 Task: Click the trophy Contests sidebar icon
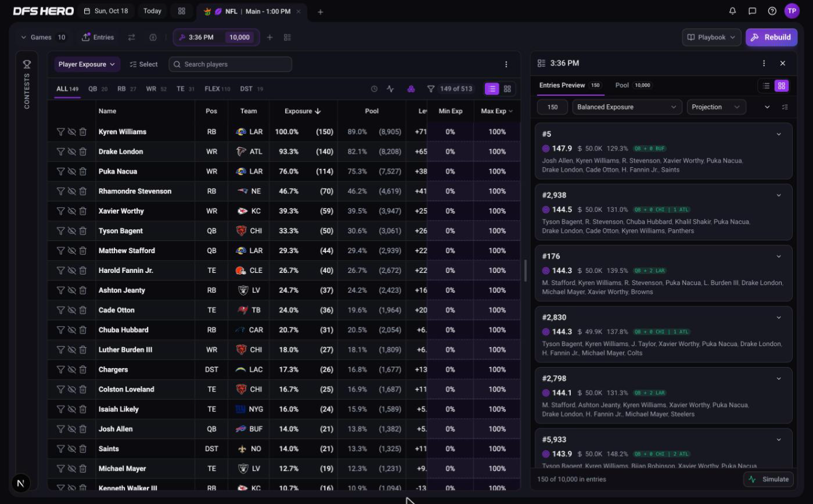coord(27,64)
